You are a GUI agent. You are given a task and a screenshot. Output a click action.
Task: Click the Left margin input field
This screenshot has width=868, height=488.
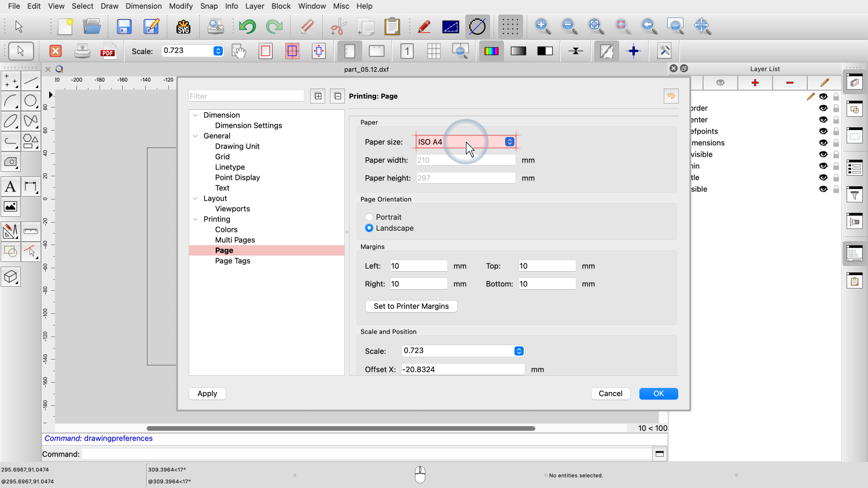pos(418,266)
